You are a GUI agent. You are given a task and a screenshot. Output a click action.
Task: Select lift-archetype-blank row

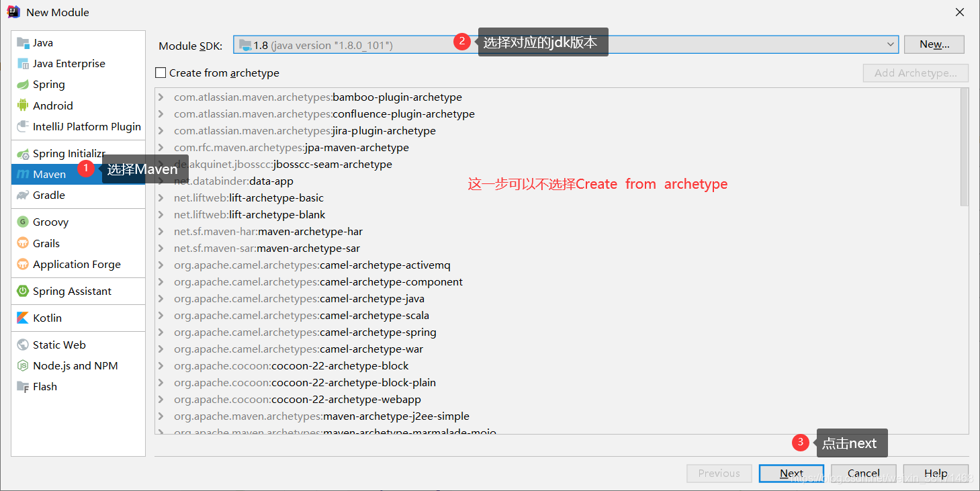[558, 215]
